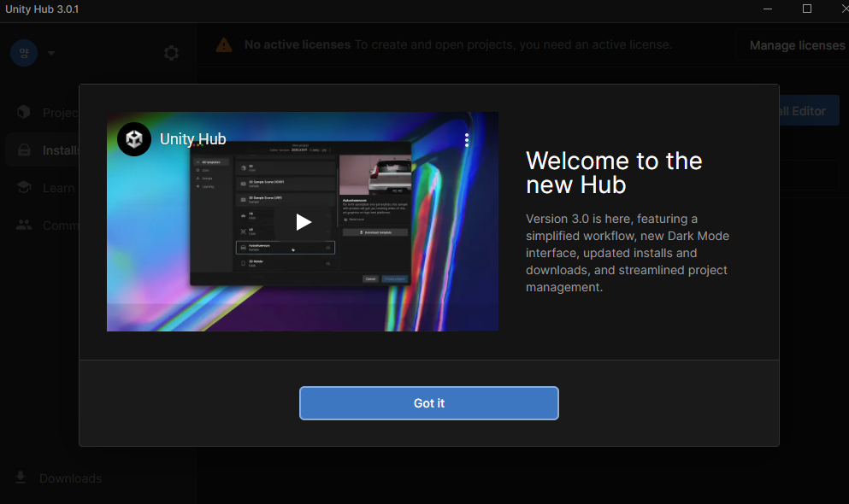The height and width of the screenshot is (504, 849).
Task: Click the Version 3.0 description text
Action: pyautogui.click(x=628, y=253)
